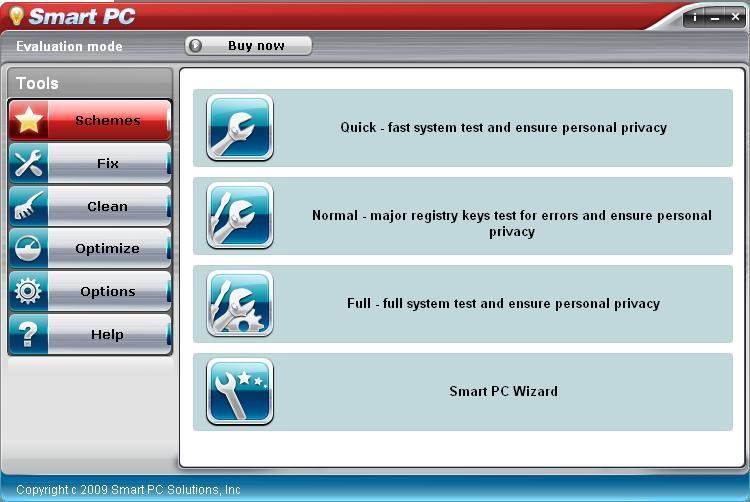Click the Copyright 2009 Smart PC Solutions text
750x502 pixels.
point(128,490)
